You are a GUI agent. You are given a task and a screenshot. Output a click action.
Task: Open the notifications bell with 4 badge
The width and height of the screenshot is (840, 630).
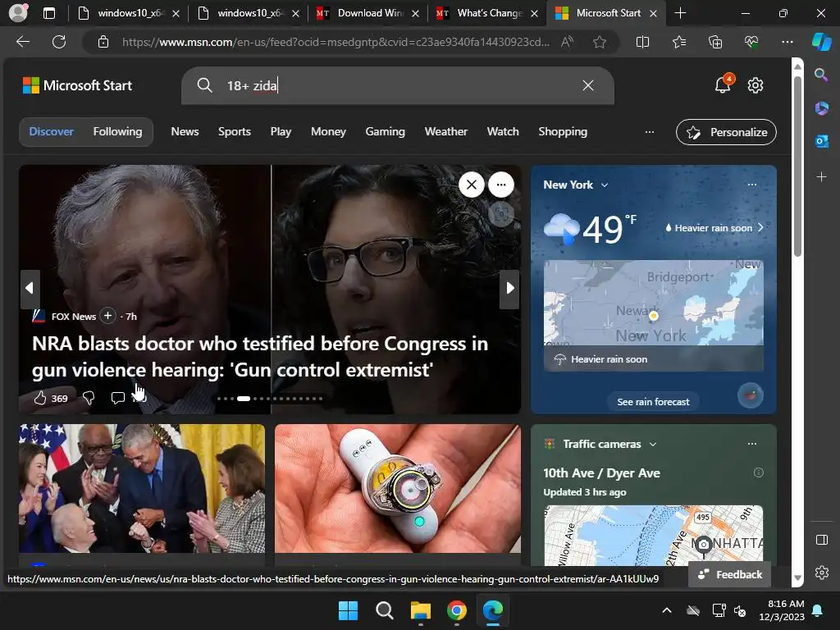724,84
